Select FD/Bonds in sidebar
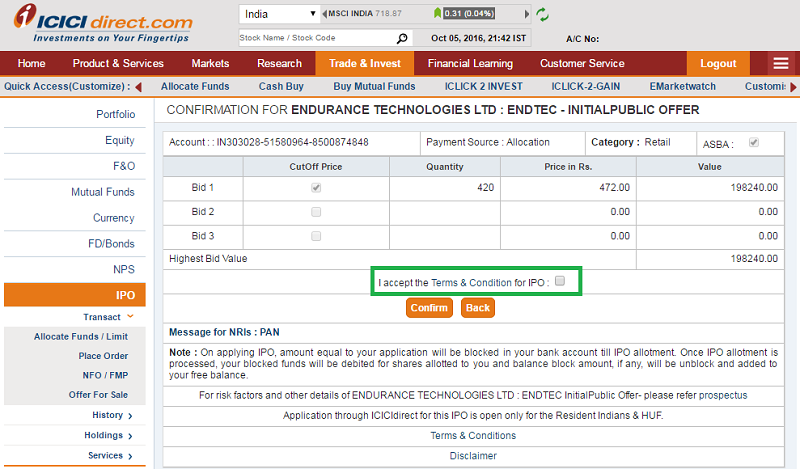 (111, 244)
